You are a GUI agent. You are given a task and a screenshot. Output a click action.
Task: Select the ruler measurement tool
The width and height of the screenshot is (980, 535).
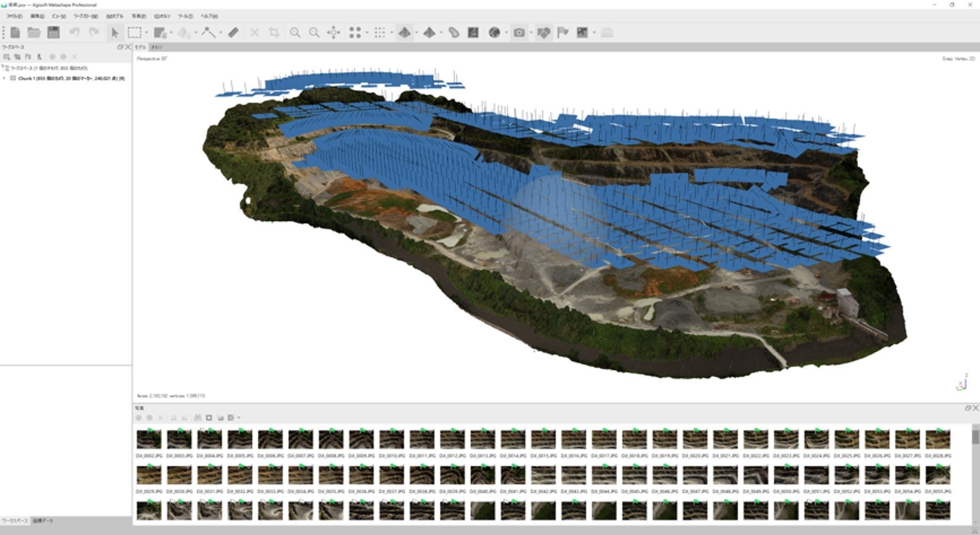(x=234, y=33)
